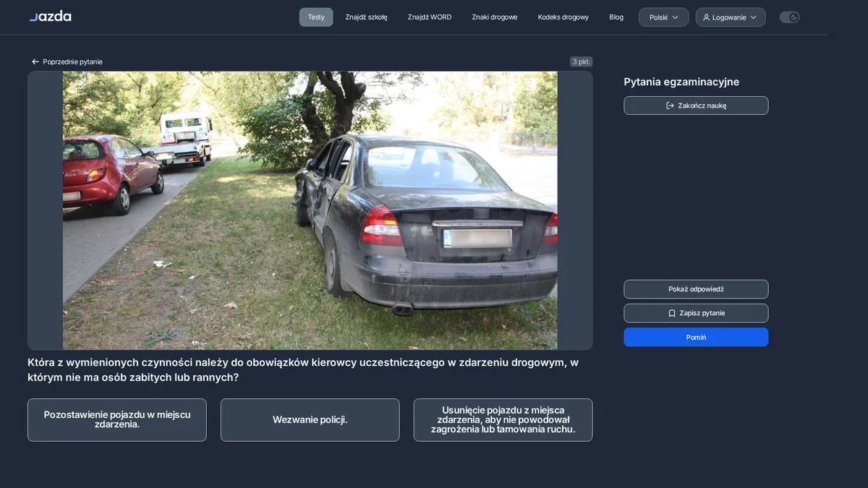Select answer Pozostawienie pojazdu w miejscu zdarzenia
This screenshot has height=488, width=868.
click(117, 420)
